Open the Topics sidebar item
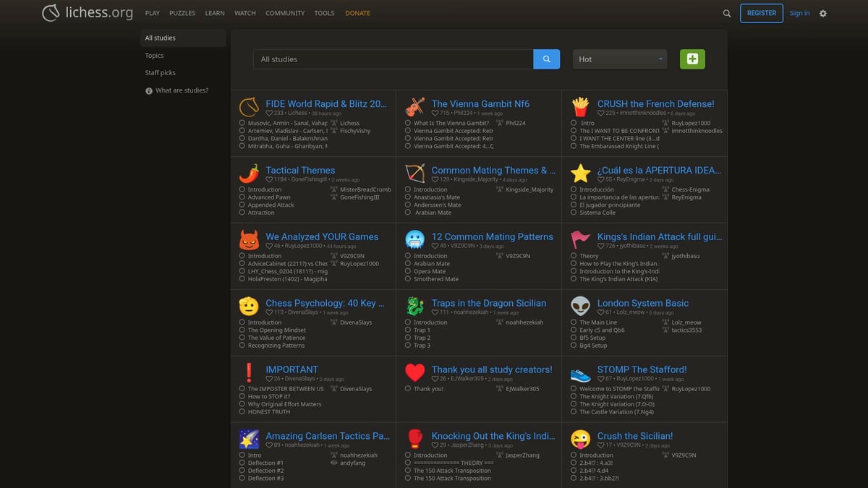868x488 pixels. (x=154, y=56)
